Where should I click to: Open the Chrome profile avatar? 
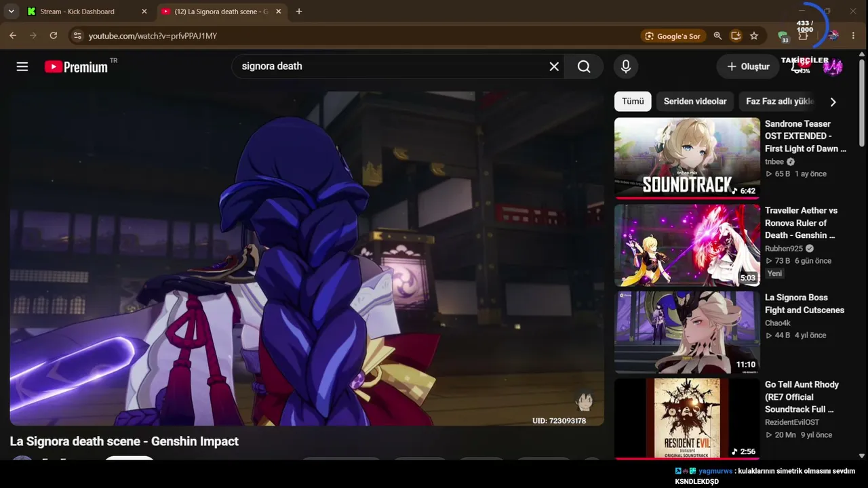coord(833,36)
